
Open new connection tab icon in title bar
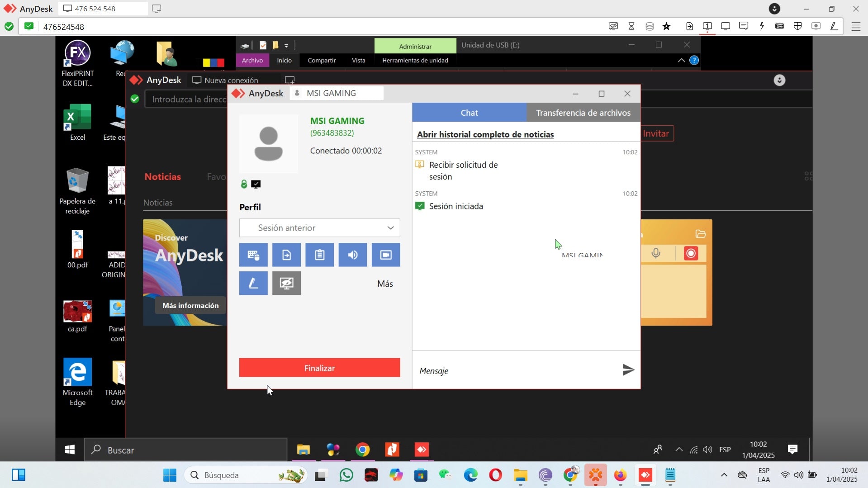157,9
